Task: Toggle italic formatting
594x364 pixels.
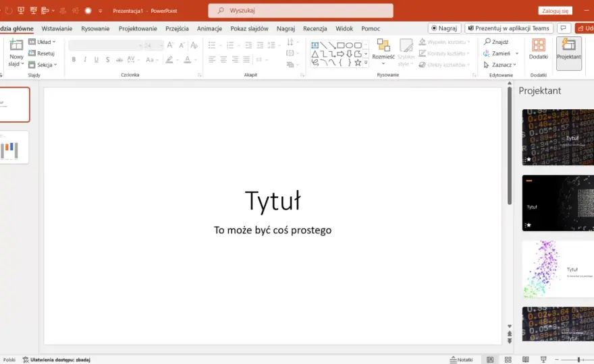Action: pyautogui.click(x=85, y=59)
